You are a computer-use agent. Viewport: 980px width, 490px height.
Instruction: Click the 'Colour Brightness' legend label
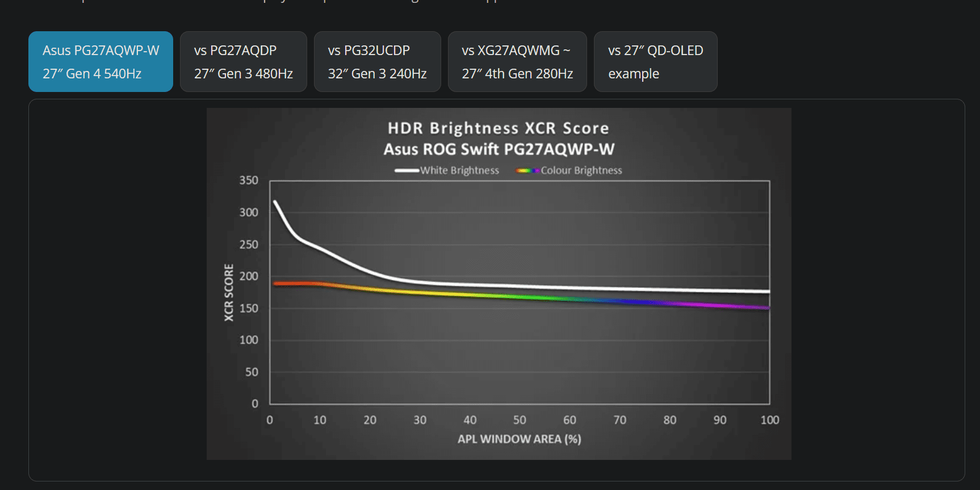(x=581, y=170)
